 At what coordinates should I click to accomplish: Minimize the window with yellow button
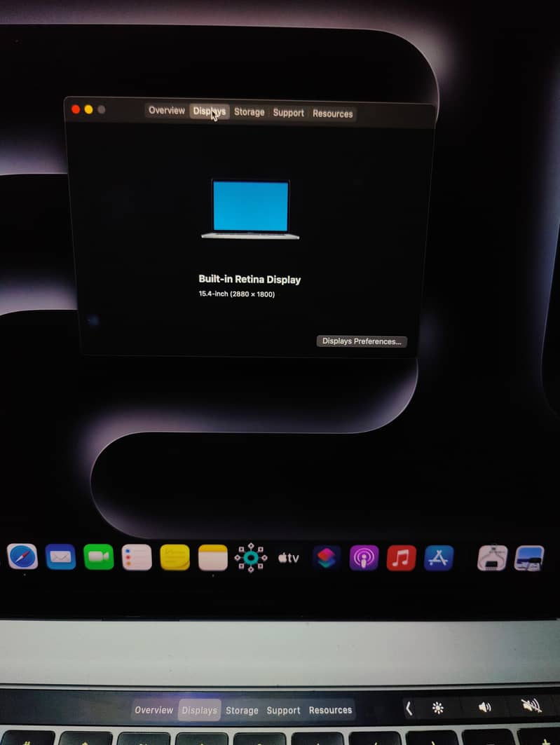(88, 109)
